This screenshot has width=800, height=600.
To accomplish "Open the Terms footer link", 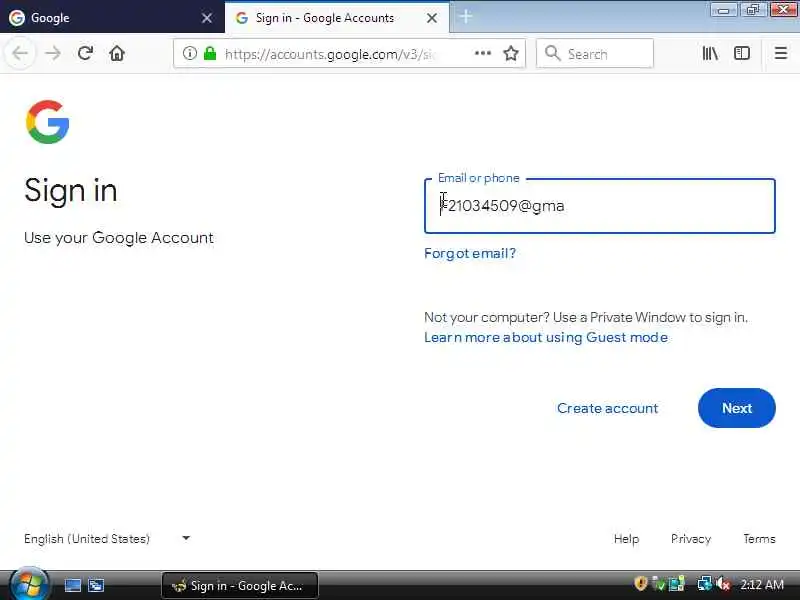I will [x=759, y=539].
